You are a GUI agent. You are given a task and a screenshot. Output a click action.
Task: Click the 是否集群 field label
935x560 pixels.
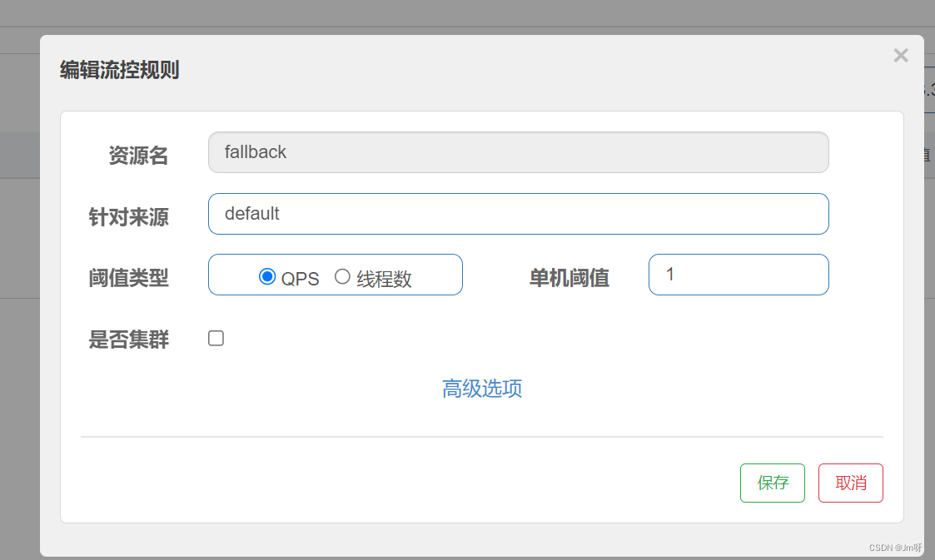129,338
